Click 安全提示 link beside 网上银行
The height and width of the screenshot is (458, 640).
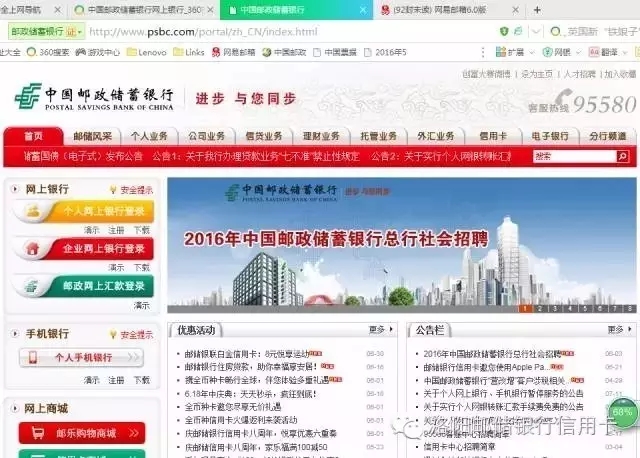(x=136, y=190)
